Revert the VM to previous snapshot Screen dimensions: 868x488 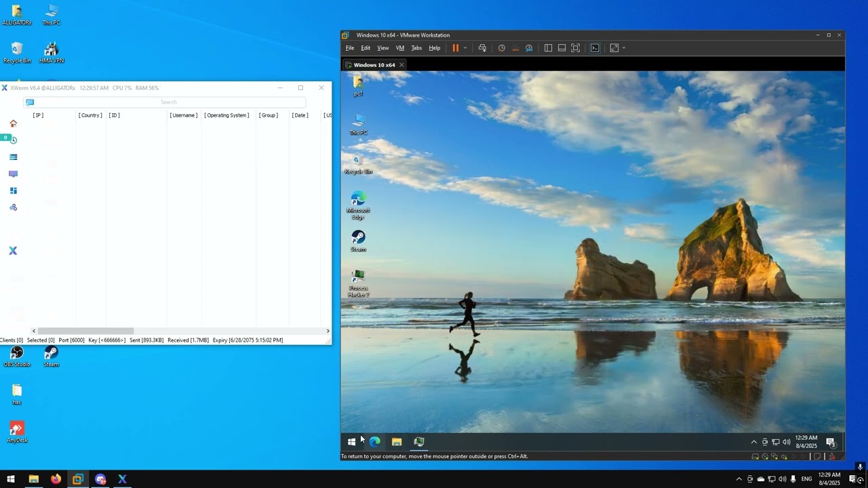coord(515,48)
